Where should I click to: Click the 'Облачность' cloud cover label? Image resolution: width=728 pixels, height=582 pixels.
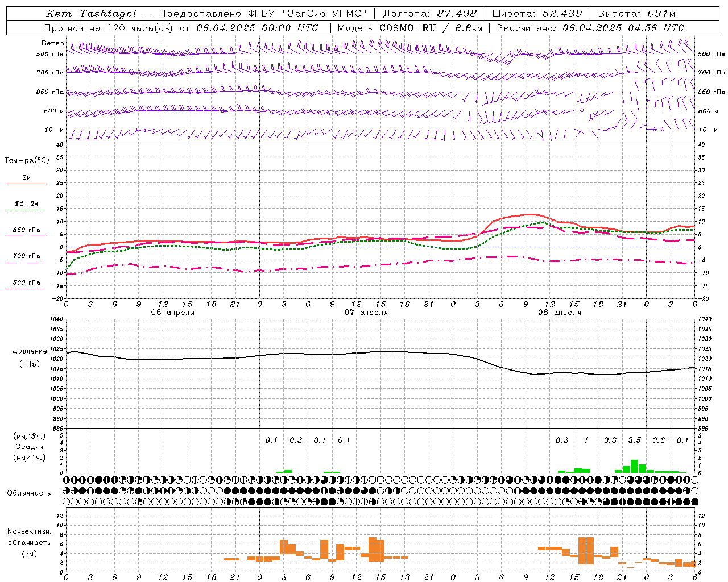point(29,493)
